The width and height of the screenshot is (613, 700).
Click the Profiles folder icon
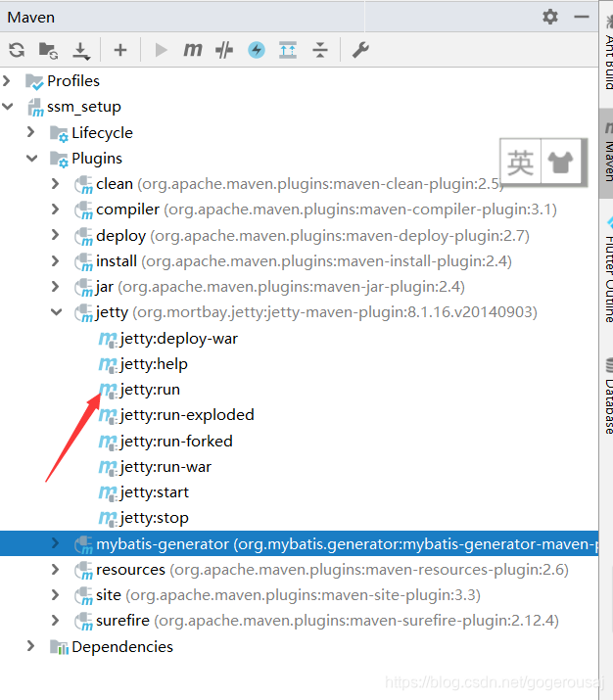coord(34,81)
